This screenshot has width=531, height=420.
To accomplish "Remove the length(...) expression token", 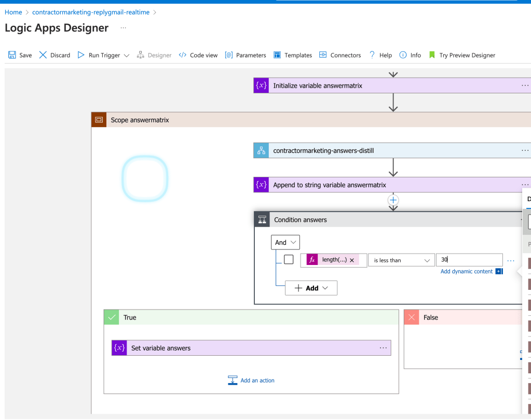I will [x=352, y=260].
